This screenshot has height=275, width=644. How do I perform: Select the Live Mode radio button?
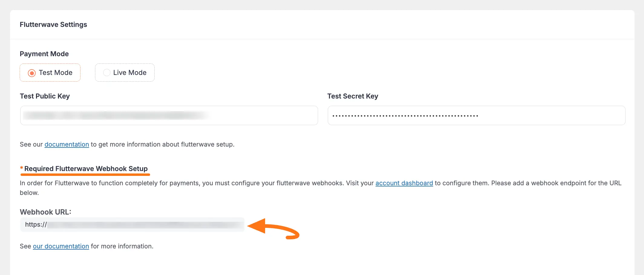(107, 73)
